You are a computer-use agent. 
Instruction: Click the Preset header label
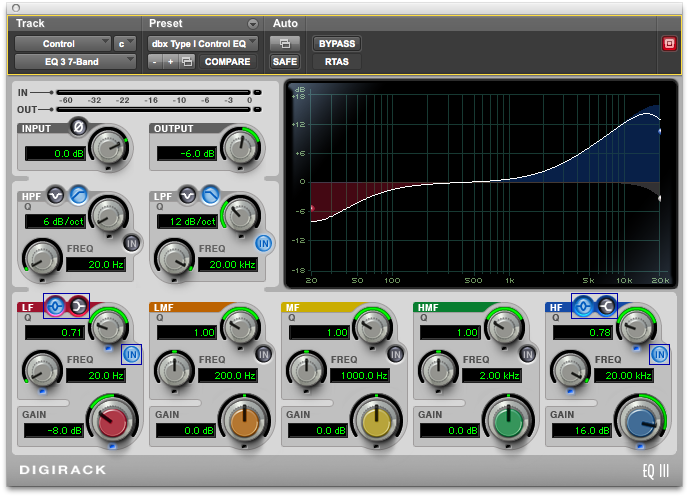coord(165,23)
